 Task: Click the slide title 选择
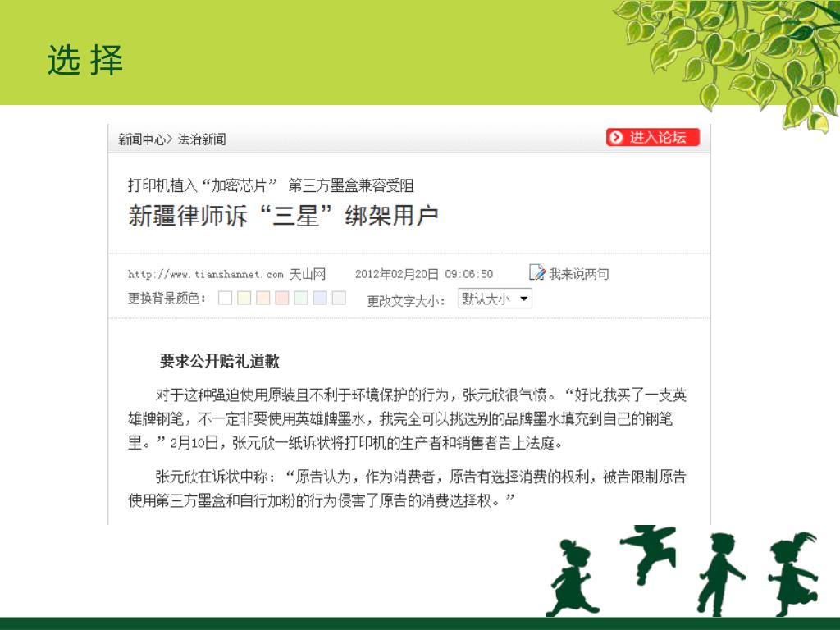pyautogui.click(x=85, y=59)
